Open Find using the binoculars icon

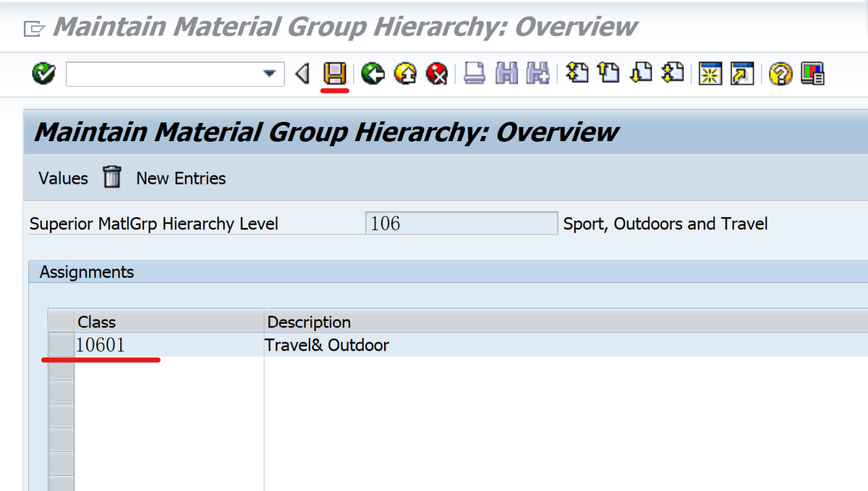506,73
